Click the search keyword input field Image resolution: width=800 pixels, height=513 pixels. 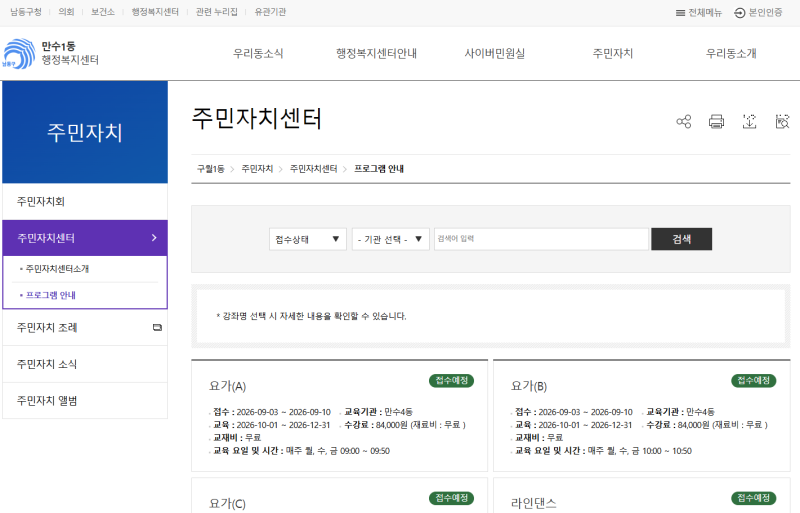(541, 239)
